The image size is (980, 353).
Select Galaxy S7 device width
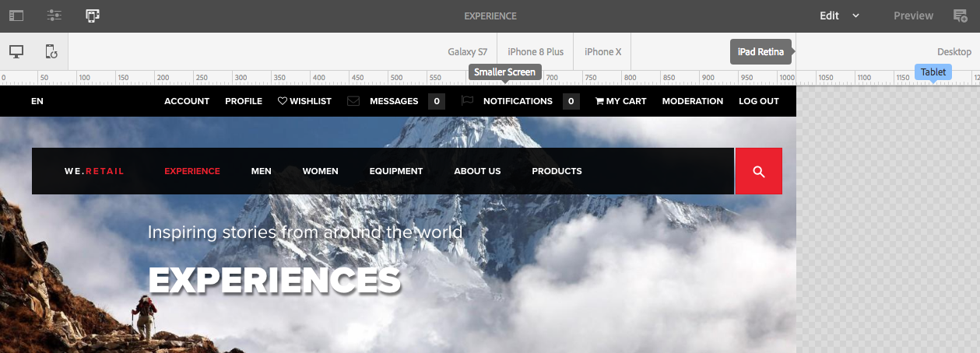[467, 52]
